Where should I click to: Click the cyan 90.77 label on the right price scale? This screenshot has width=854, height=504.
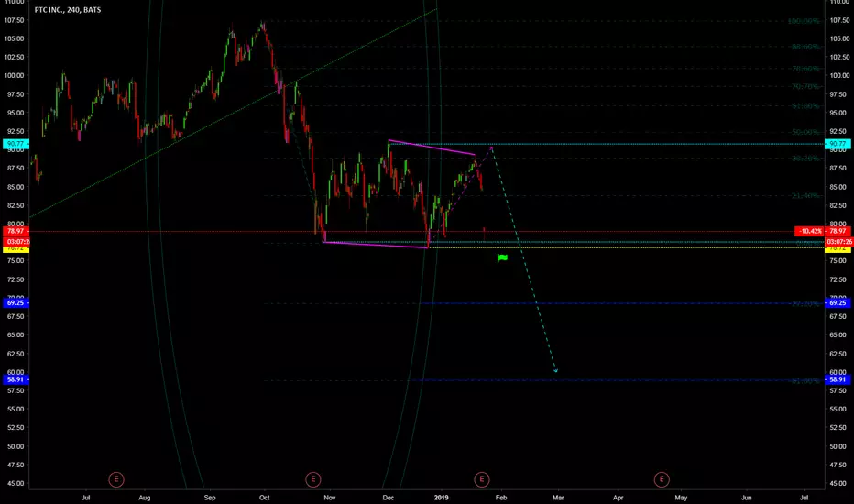point(838,144)
